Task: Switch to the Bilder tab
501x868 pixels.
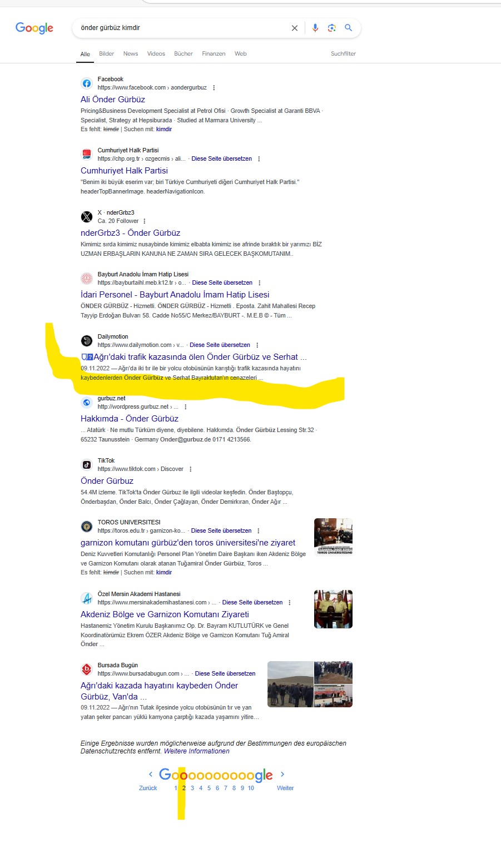Action: coord(106,54)
